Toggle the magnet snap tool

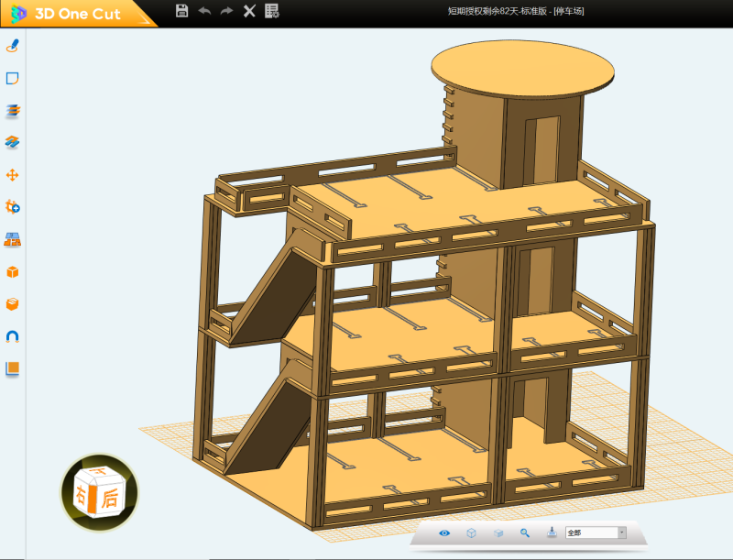tap(13, 336)
